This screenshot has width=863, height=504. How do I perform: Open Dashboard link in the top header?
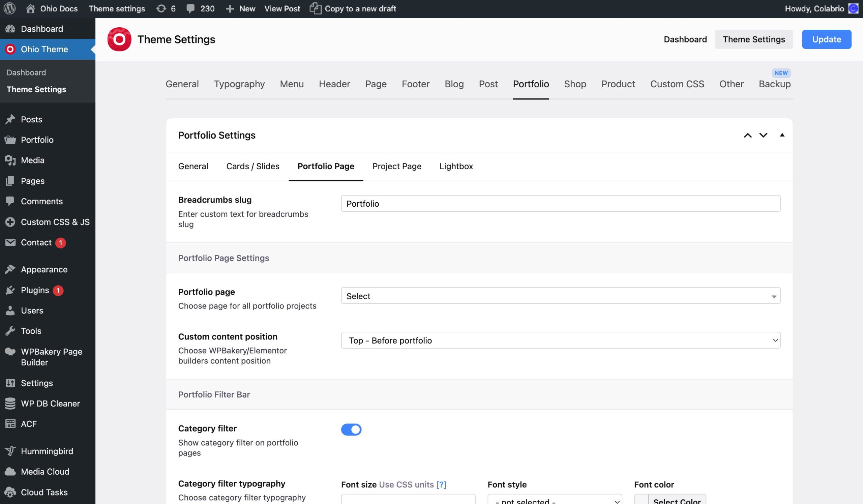(x=685, y=39)
